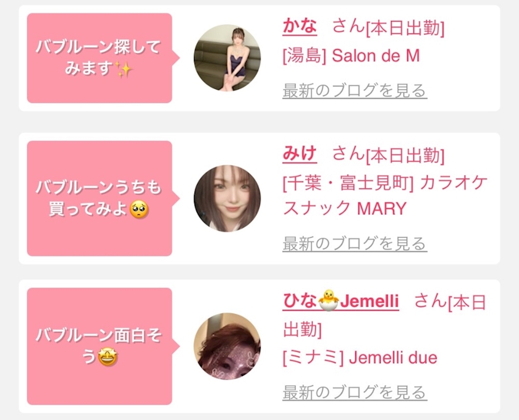View みけ's round face close-up profile photo
Image resolution: width=519 pixels, height=420 pixels.
[227, 198]
